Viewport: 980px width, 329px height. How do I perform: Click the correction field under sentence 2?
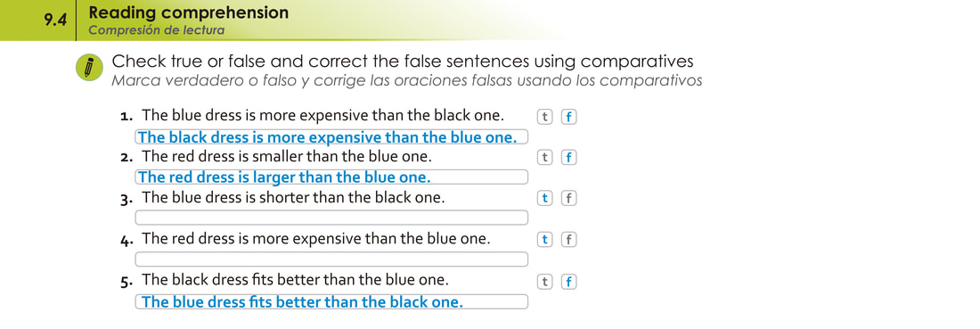(332, 177)
